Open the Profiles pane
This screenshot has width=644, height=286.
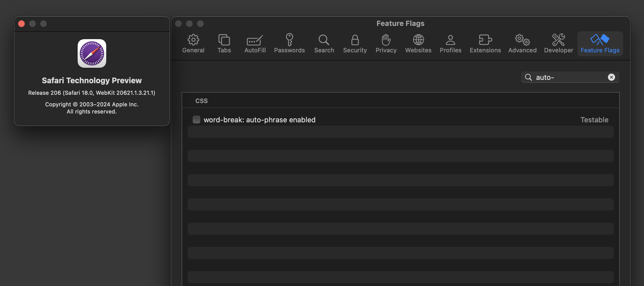coord(450,44)
